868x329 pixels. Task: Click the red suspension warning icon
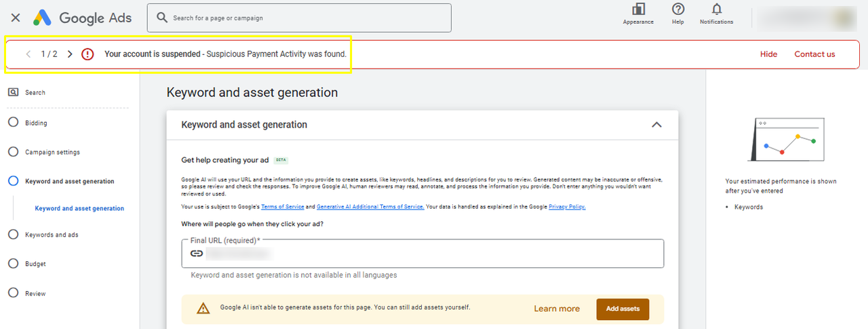click(x=87, y=54)
